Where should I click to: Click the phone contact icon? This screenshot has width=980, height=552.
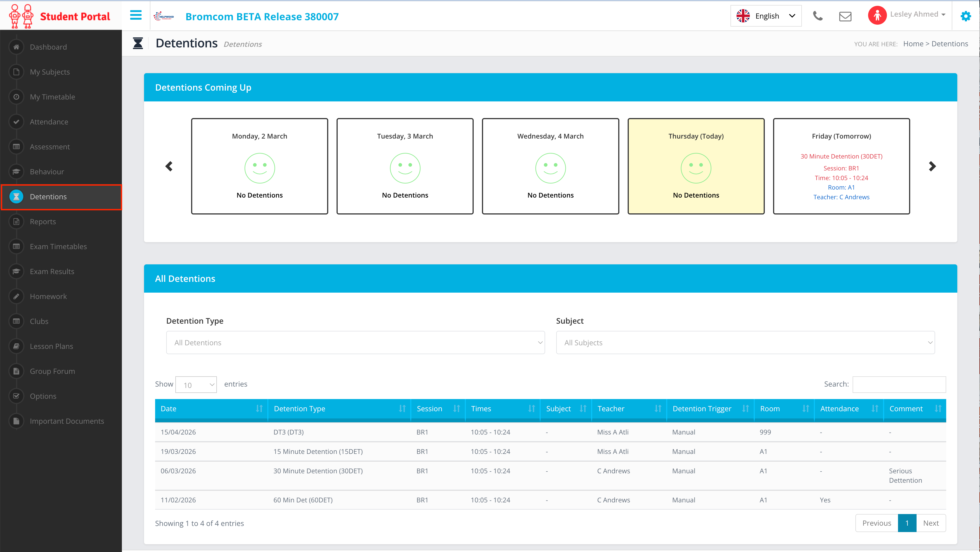pyautogui.click(x=817, y=16)
